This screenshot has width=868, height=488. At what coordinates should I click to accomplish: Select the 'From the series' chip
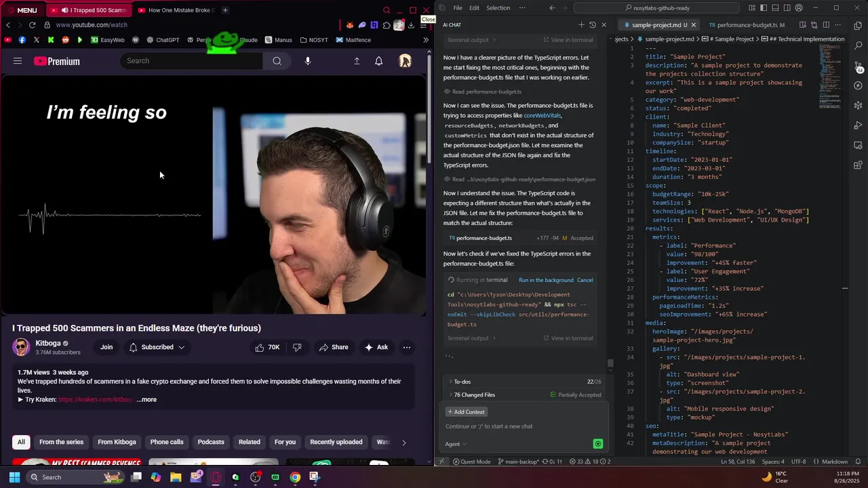point(61,442)
